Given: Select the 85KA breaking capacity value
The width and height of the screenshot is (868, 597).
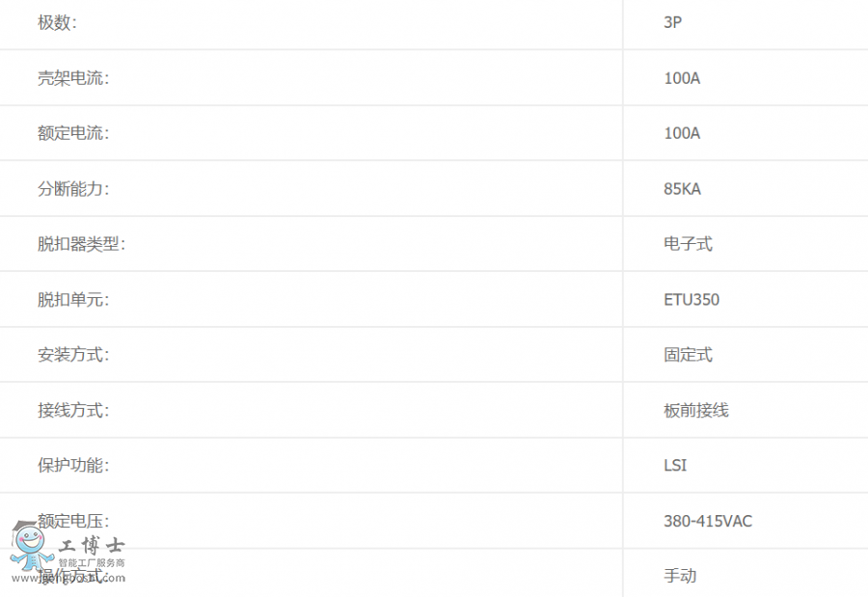Looking at the screenshot, I should (x=682, y=189).
